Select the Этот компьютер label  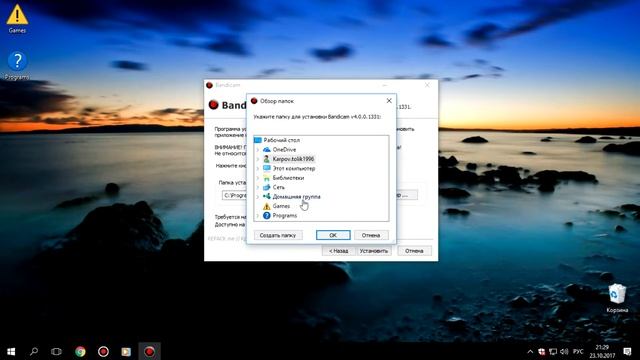click(x=294, y=168)
